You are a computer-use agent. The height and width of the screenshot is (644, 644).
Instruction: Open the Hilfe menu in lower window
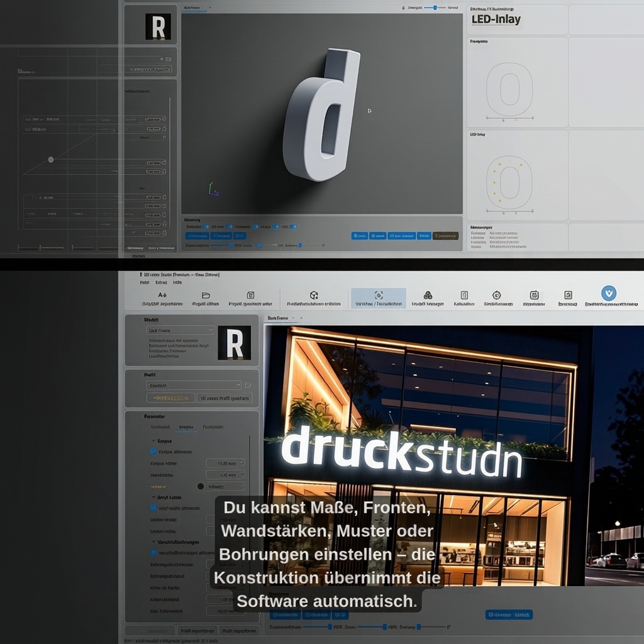pos(177,282)
